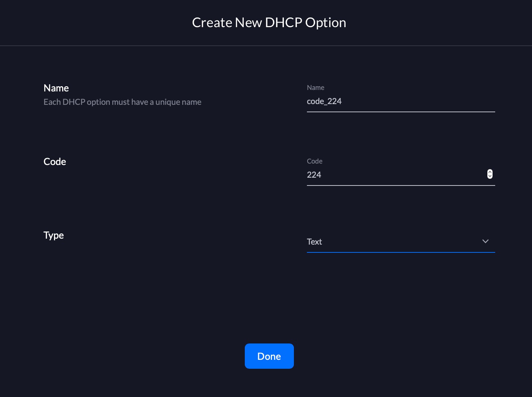The image size is (532, 397).
Task: Expand the Type dropdown chevron arrow
Action: 485,241
